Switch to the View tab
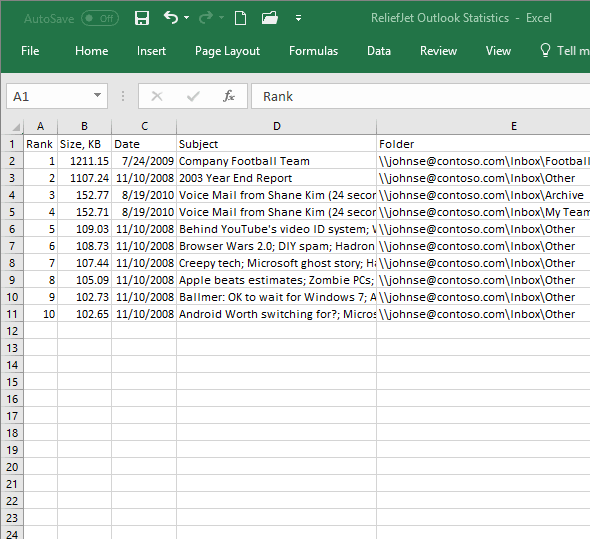The image size is (590, 539). pyautogui.click(x=498, y=51)
